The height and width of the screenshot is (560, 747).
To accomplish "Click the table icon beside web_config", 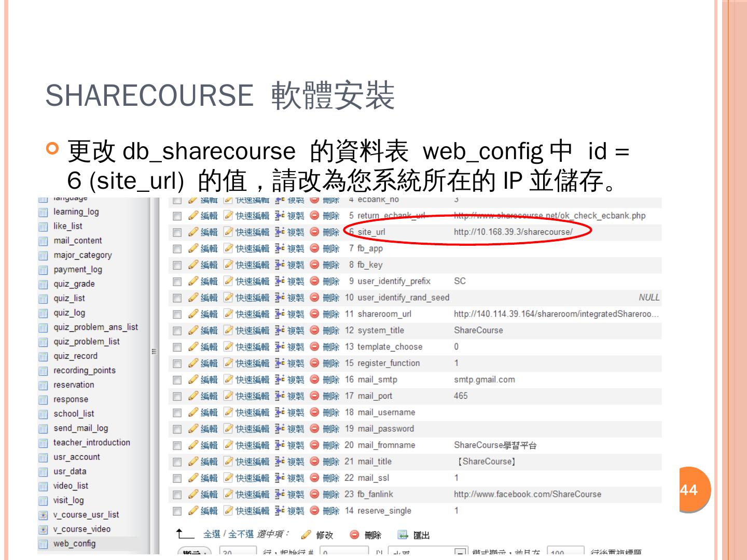I will tap(44, 544).
